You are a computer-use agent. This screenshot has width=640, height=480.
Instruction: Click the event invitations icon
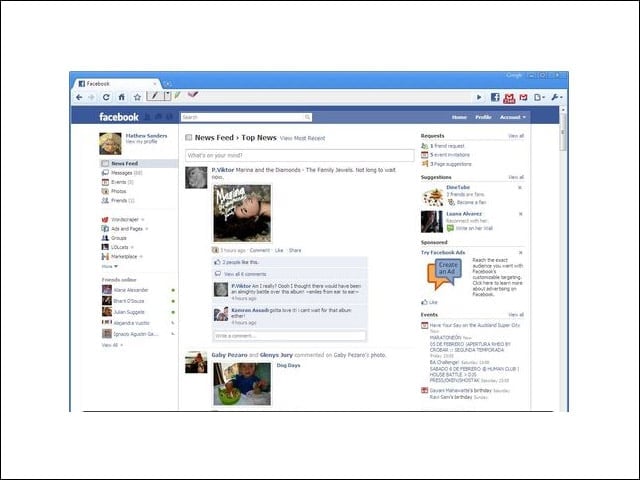424,155
